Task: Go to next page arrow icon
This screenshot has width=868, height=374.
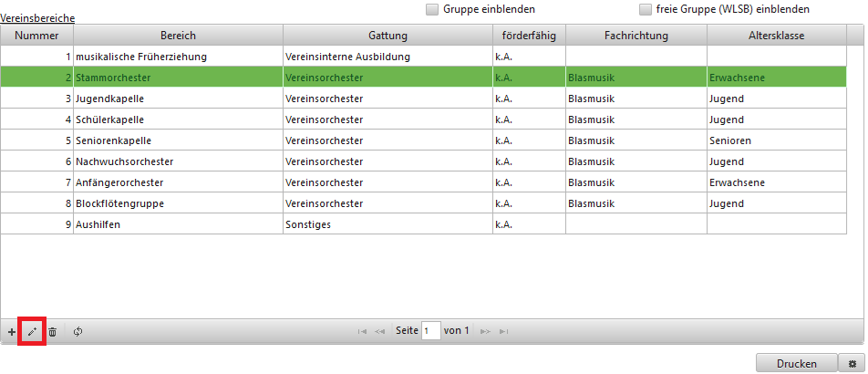Action: click(x=485, y=331)
